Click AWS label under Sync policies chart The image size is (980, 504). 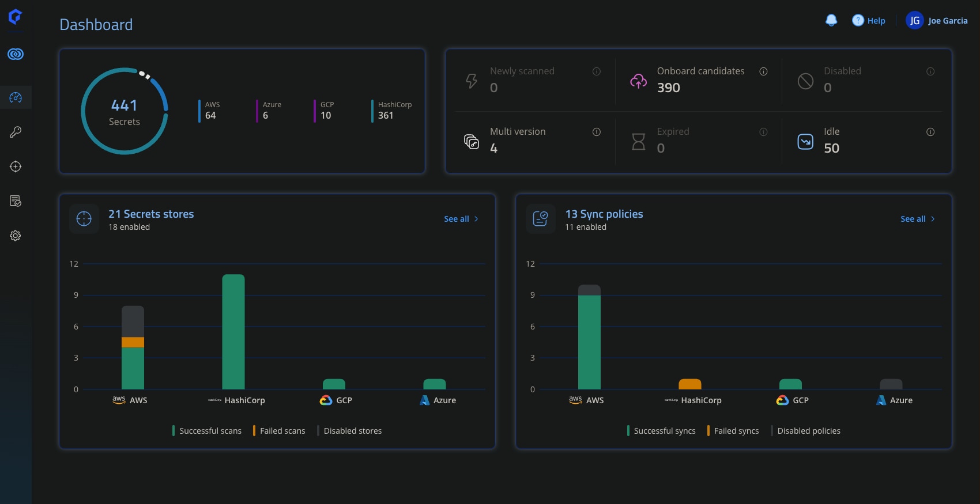[x=595, y=400]
